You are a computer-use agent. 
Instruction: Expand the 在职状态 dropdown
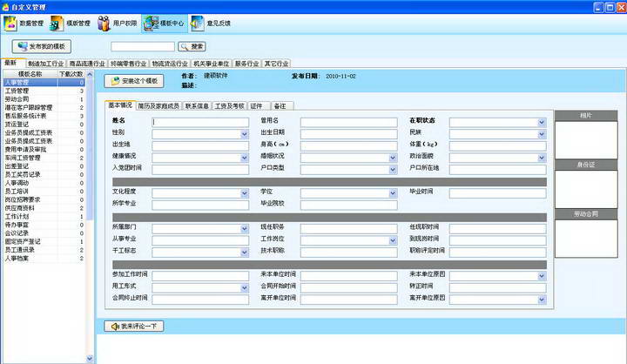pyautogui.click(x=542, y=123)
